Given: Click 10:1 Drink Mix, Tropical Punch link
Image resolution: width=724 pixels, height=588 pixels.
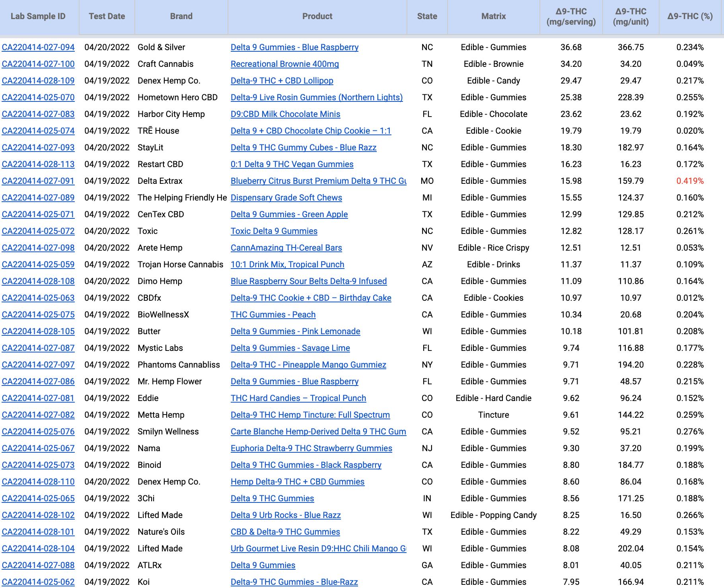Looking at the screenshot, I should point(287,265).
